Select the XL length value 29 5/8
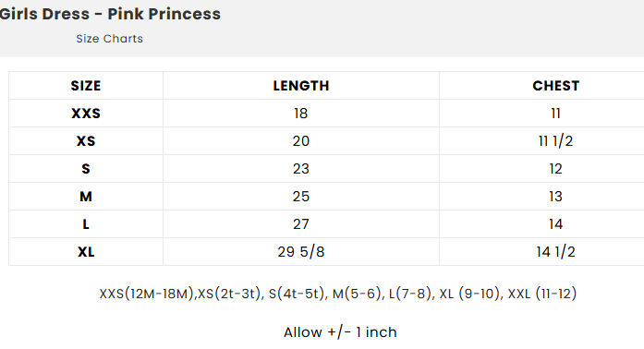This screenshot has height=349, width=644. (301, 252)
